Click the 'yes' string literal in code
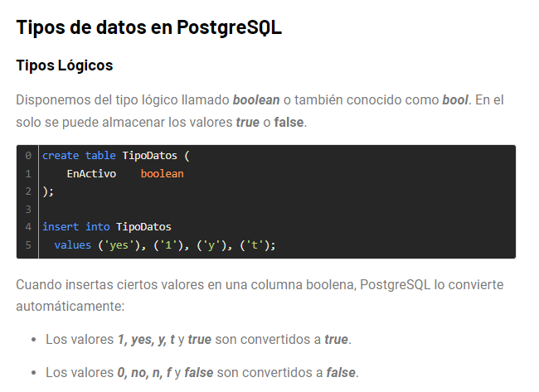Image resolution: width=539 pixels, height=392 pixels. (119, 245)
